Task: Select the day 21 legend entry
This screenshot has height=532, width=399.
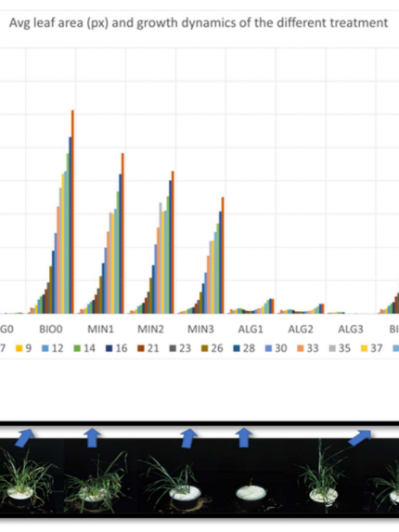Action: (x=148, y=348)
